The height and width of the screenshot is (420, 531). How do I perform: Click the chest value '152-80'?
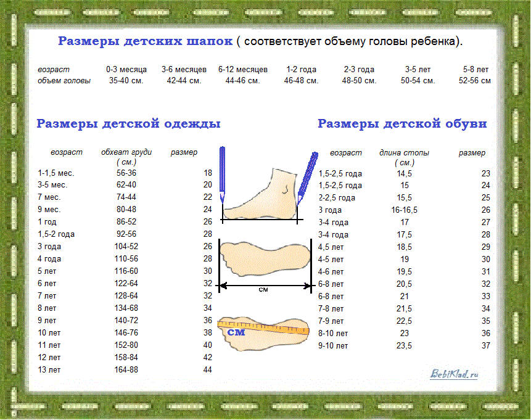coord(126,345)
